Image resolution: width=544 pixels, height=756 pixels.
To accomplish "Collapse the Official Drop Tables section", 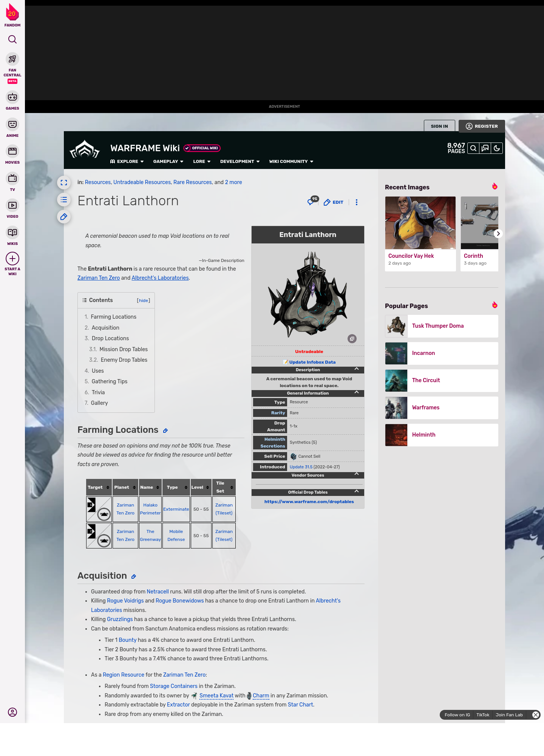I will (357, 491).
